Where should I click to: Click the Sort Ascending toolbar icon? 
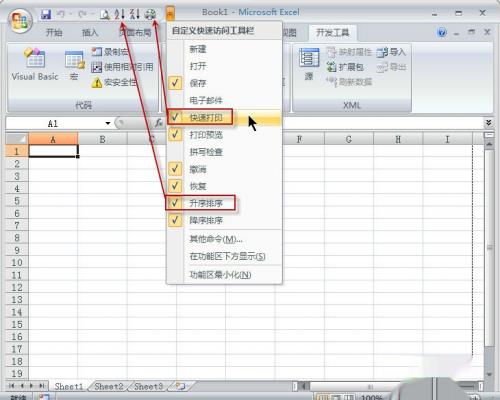coord(119,14)
